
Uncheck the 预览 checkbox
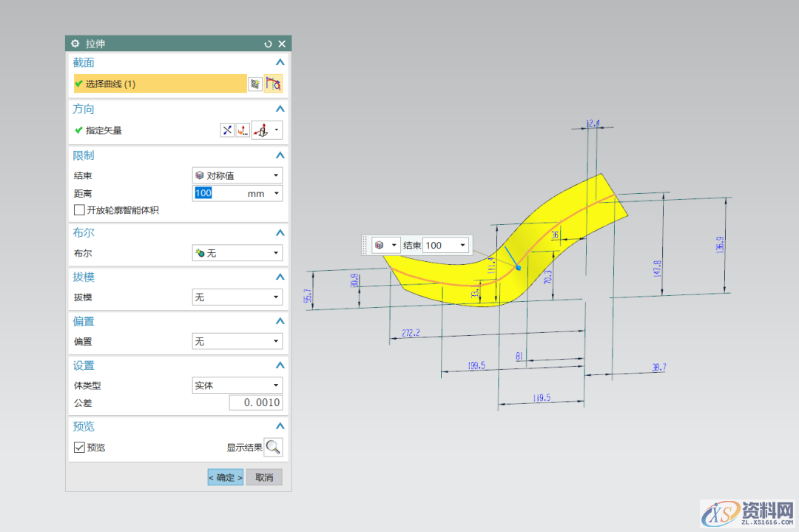click(80, 448)
